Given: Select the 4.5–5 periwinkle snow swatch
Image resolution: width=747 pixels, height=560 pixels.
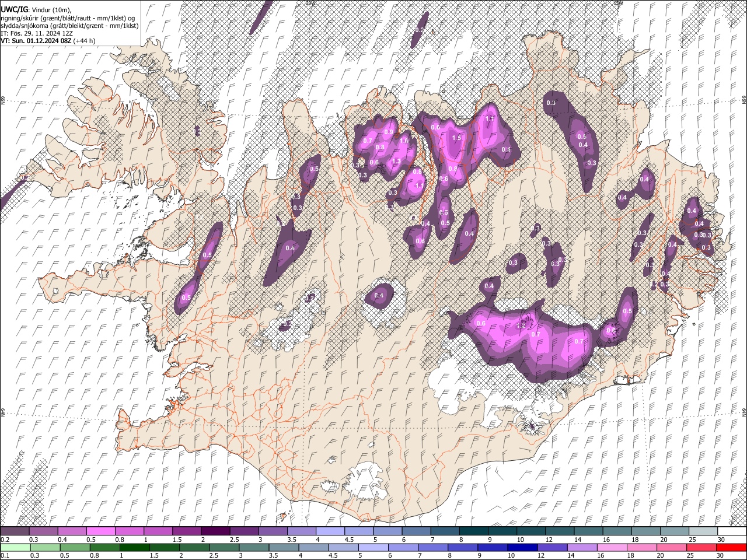Looking at the screenshot, I should coord(358,531).
